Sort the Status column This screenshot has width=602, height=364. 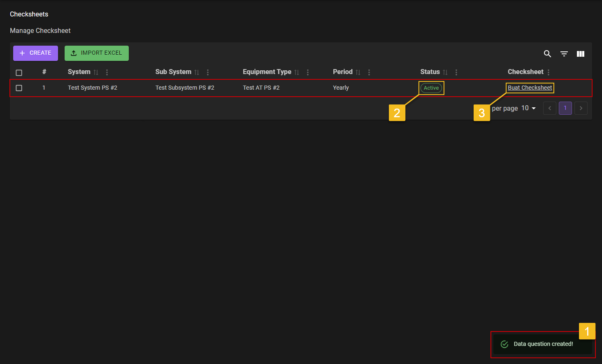pos(445,72)
